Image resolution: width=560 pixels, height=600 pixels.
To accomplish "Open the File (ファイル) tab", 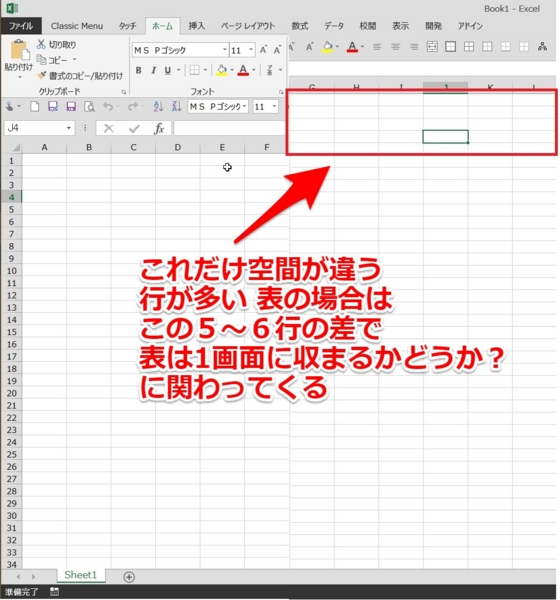I will tap(21, 26).
